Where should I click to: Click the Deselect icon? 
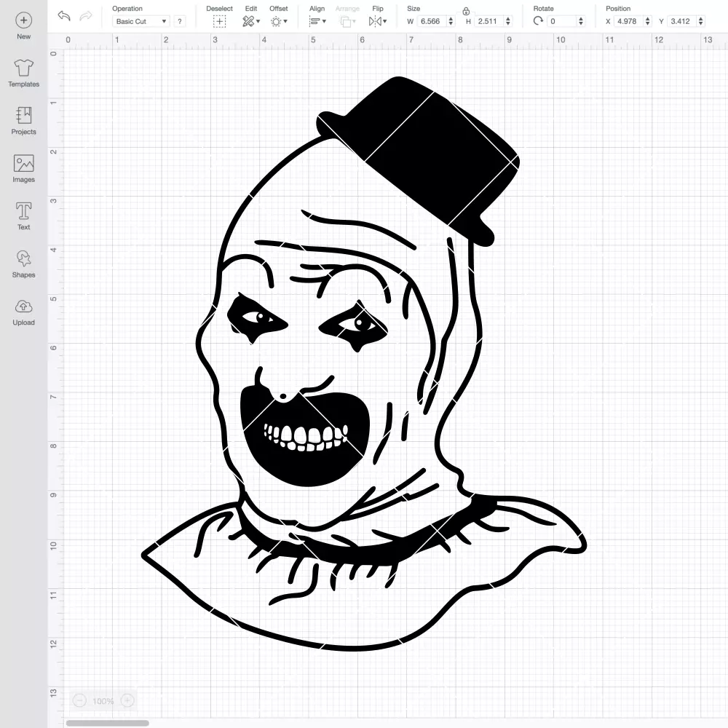click(x=219, y=21)
